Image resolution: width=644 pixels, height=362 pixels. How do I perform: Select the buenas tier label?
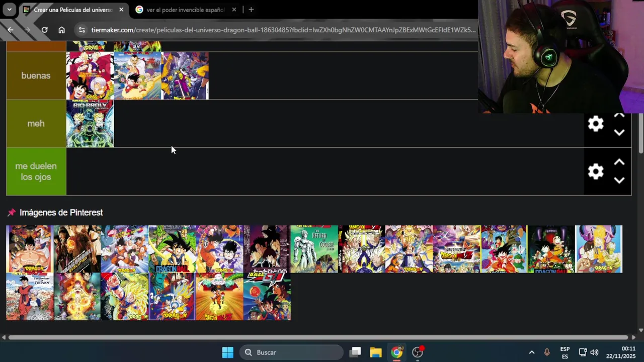(36, 75)
